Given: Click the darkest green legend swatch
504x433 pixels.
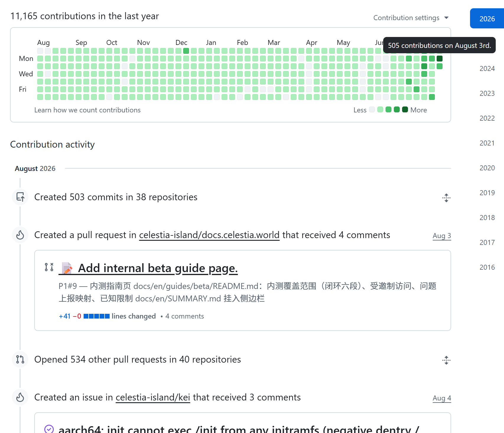Looking at the screenshot, I should tap(405, 110).
